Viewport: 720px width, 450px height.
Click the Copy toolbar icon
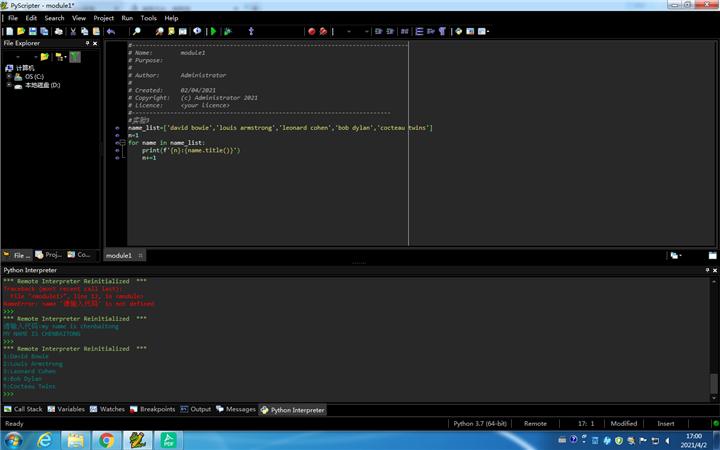[x=84, y=31]
